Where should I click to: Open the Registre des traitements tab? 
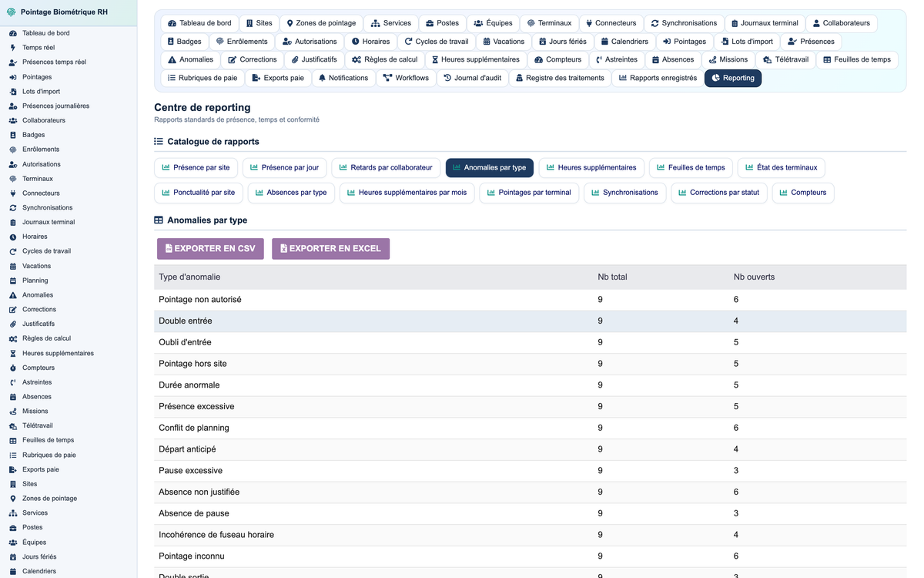pos(560,78)
